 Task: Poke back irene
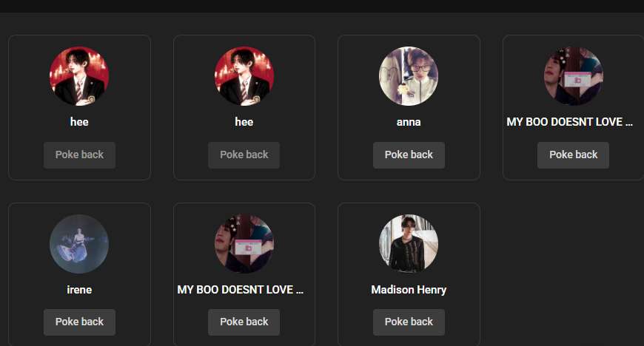point(79,322)
